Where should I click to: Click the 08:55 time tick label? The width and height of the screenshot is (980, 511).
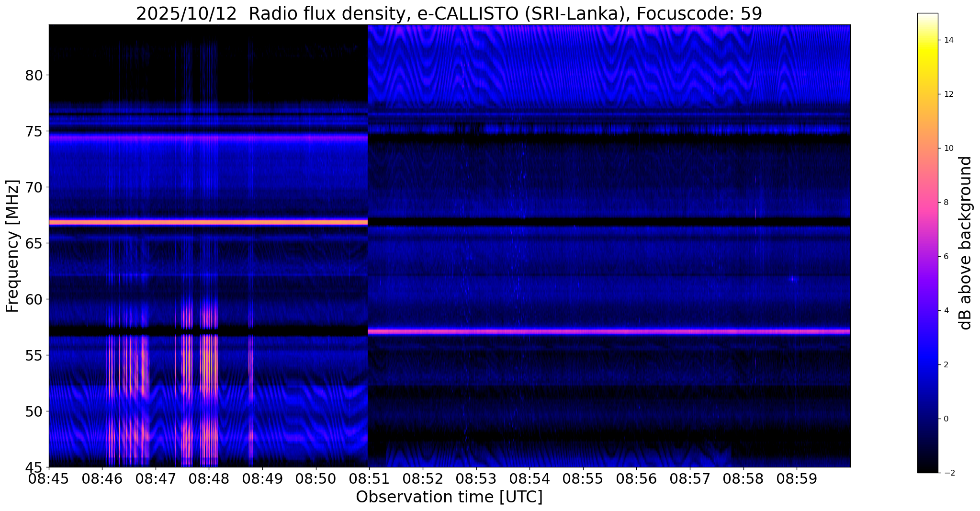tap(583, 478)
